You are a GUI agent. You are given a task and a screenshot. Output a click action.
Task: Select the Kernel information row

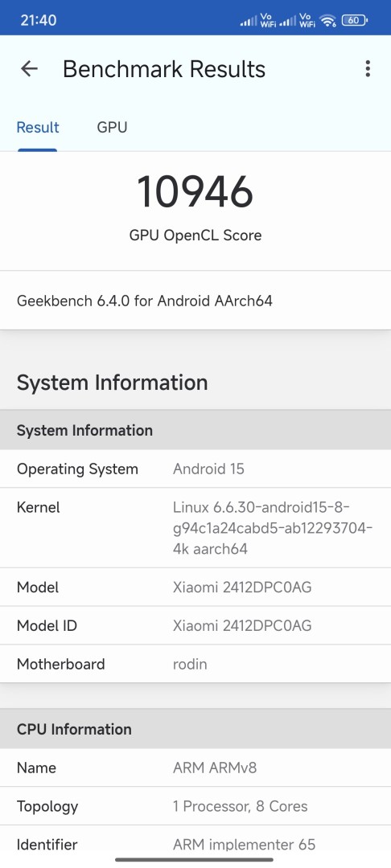point(195,528)
